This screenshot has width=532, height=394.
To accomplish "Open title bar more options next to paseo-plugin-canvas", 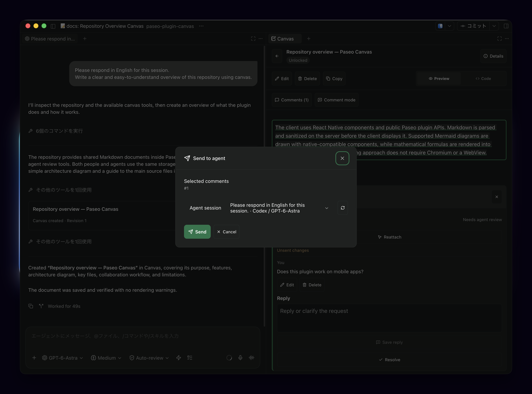I will [x=201, y=26].
